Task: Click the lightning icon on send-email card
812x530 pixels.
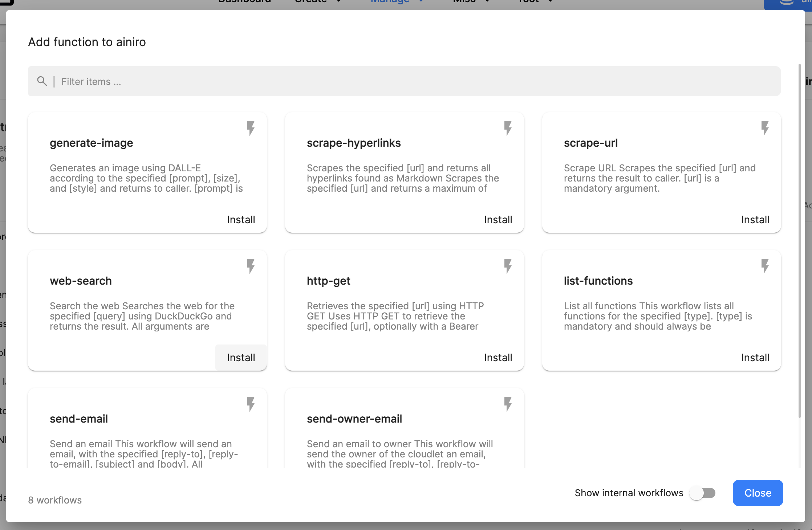Action: pyautogui.click(x=251, y=404)
